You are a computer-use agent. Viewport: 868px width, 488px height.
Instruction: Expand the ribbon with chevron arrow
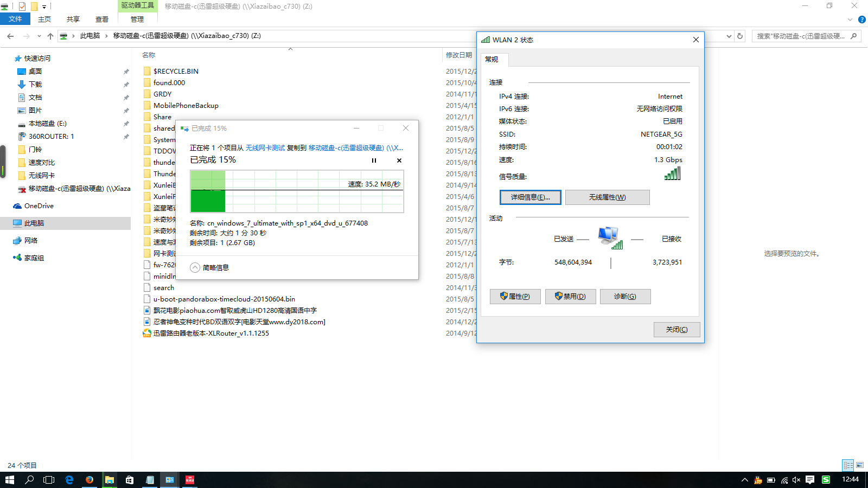(850, 20)
